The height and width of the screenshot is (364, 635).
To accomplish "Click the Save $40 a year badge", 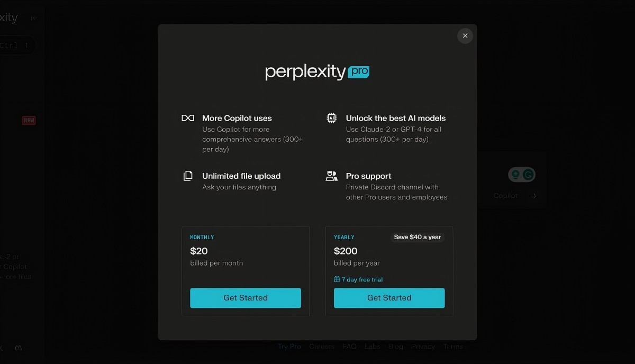I will [418, 237].
